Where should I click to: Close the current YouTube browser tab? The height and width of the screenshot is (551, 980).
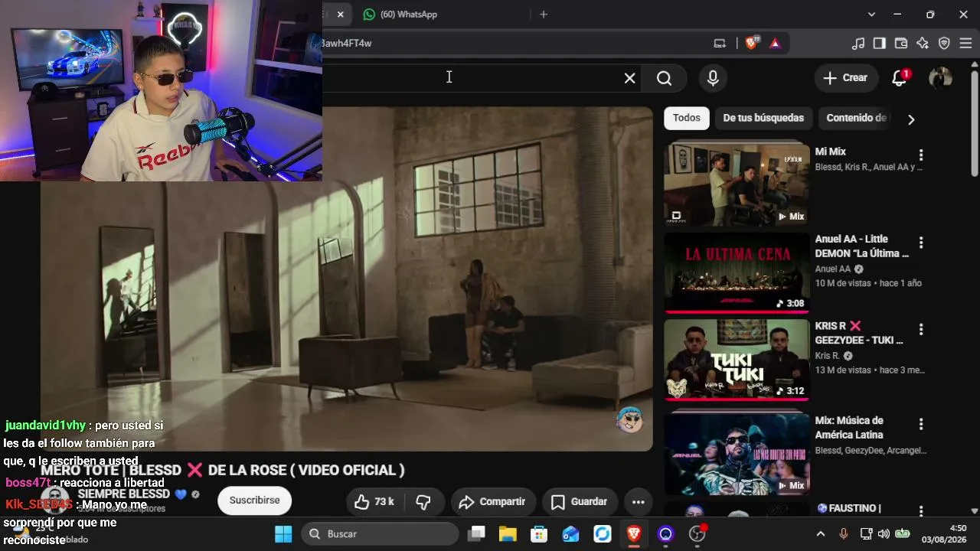click(x=341, y=15)
